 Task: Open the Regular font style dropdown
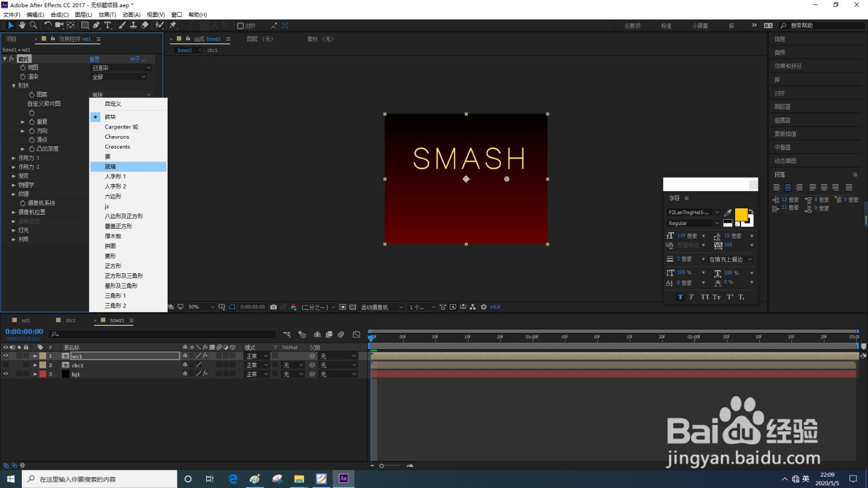coord(693,223)
